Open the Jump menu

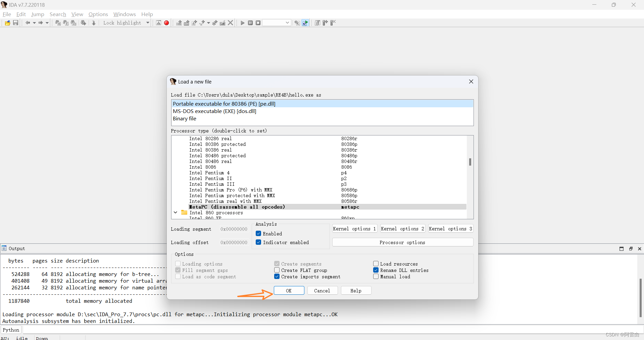click(38, 14)
